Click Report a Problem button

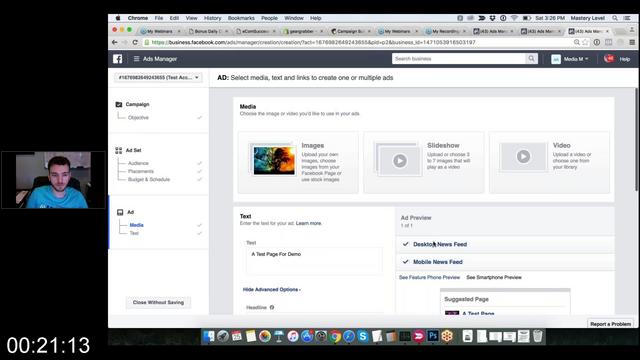coord(611,324)
